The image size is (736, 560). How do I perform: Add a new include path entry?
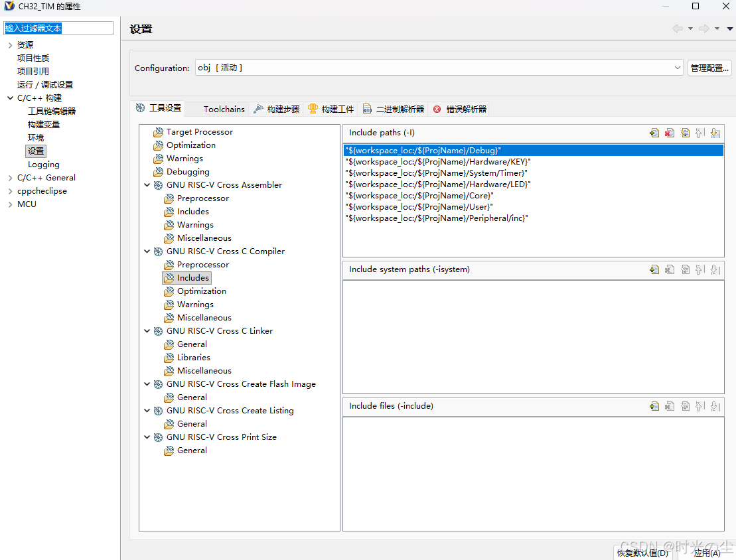[654, 133]
